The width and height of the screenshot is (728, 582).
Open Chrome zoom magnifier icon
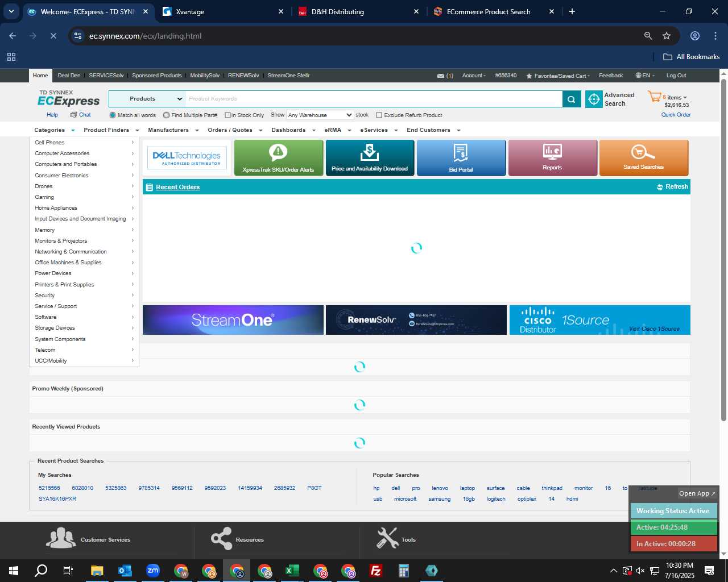[648, 36]
